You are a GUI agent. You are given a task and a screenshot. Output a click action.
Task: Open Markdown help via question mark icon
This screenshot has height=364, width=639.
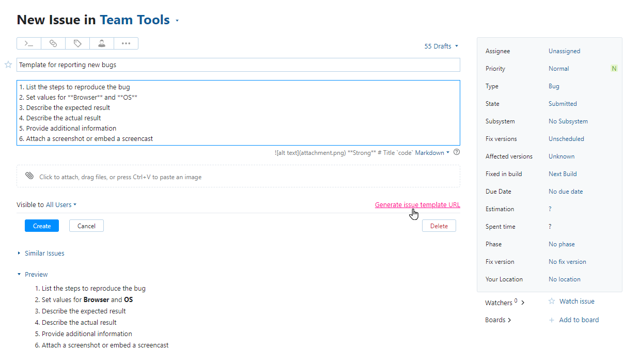pyautogui.click(x=457, y=152)
